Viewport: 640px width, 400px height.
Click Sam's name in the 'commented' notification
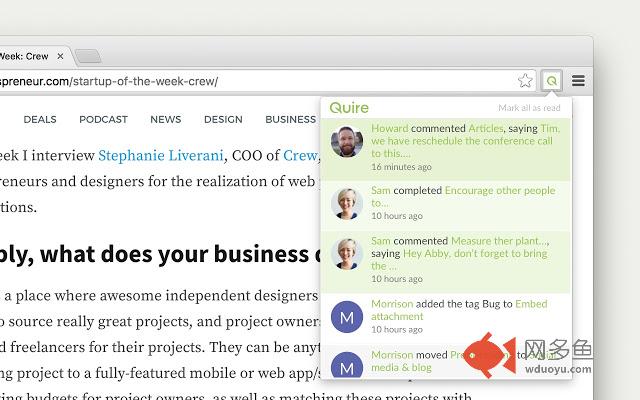381,241
